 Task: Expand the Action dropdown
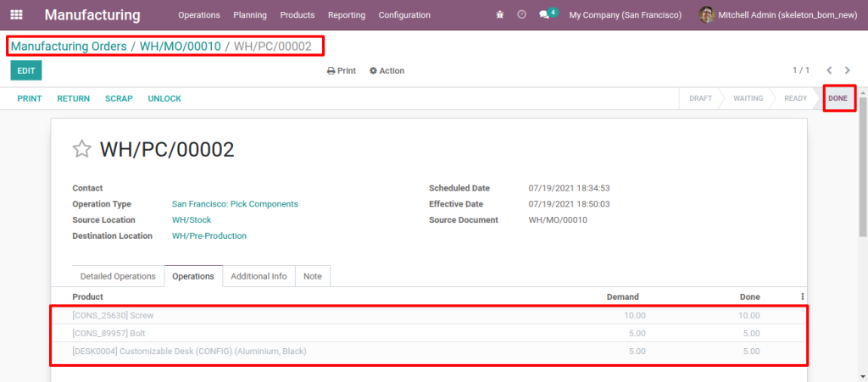coord(387,71)
